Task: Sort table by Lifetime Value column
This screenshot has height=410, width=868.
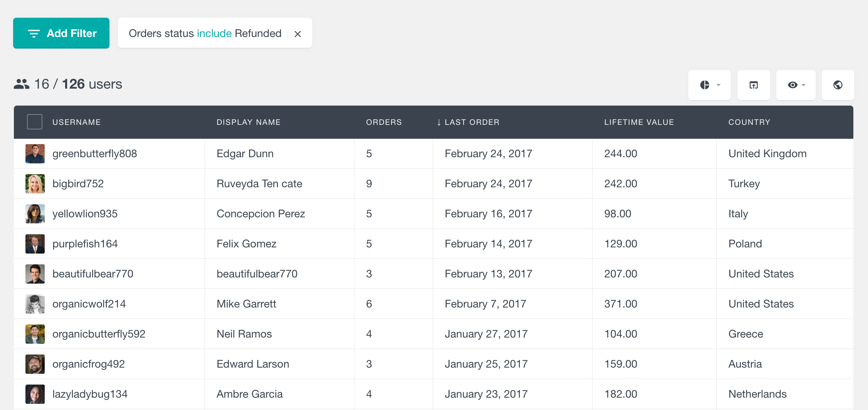Action: click(639, 122)
